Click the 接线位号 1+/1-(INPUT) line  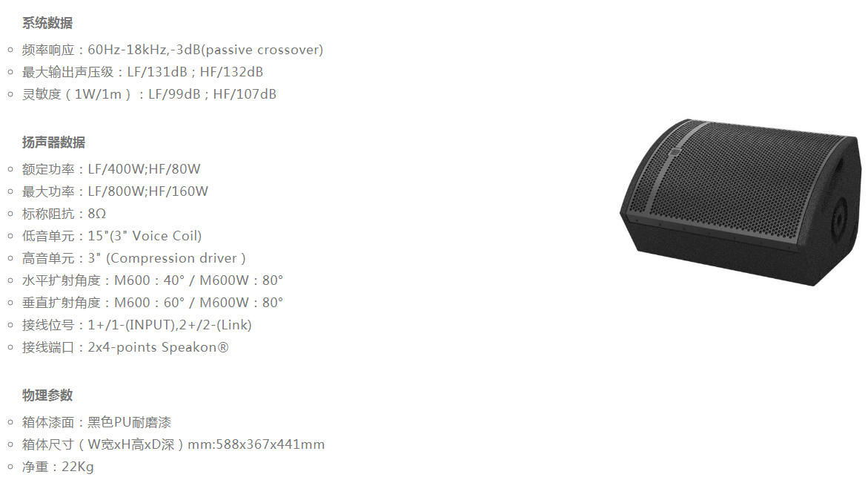pos(136,325)
